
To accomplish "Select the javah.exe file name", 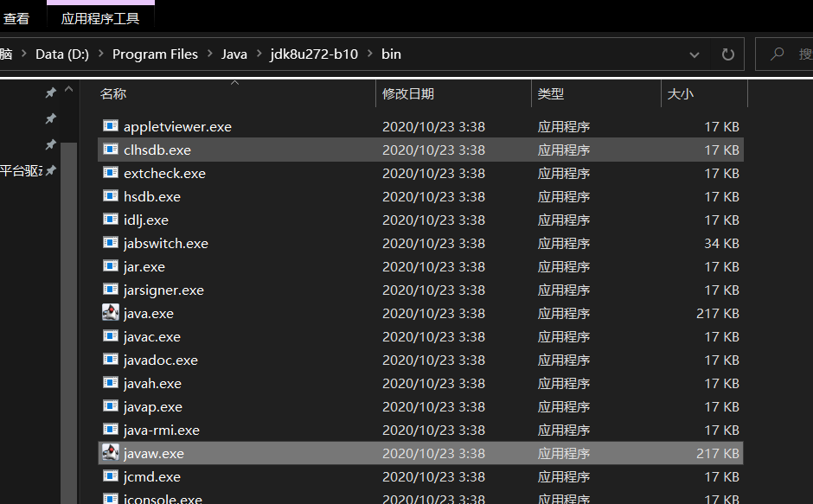I will coord(152,383).
